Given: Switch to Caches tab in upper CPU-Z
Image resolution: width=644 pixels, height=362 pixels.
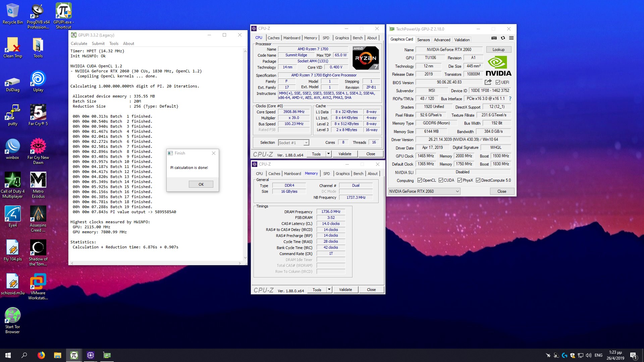Looking at the screenshot, I should click(273, 38).
